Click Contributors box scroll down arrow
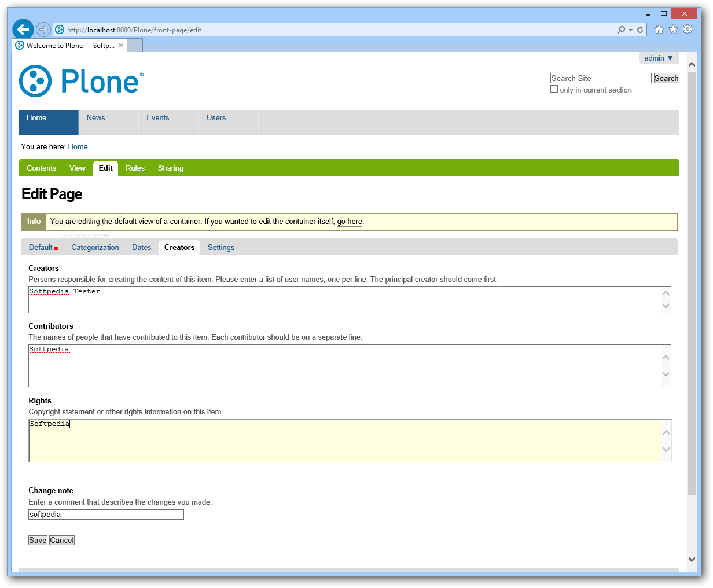 pos(666,374)
